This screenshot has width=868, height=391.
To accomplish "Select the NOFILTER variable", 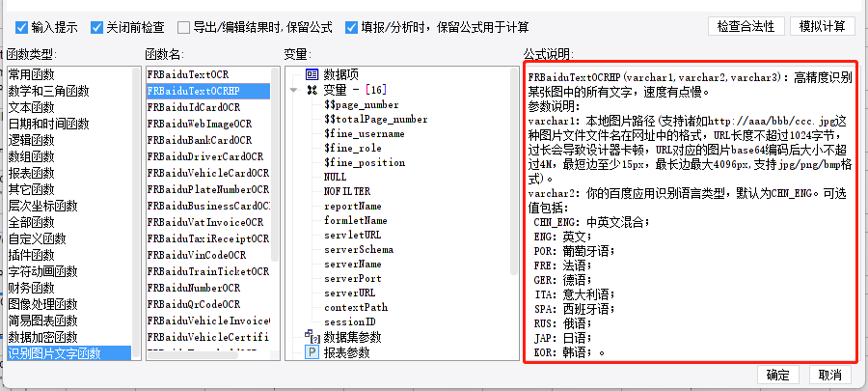I will click(346, 191).
